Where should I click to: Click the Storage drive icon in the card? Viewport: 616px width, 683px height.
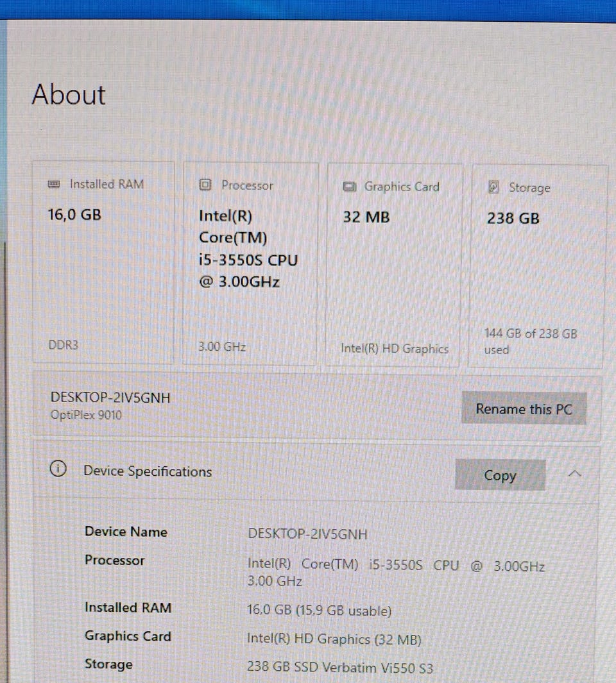click(x=493, y=187)
